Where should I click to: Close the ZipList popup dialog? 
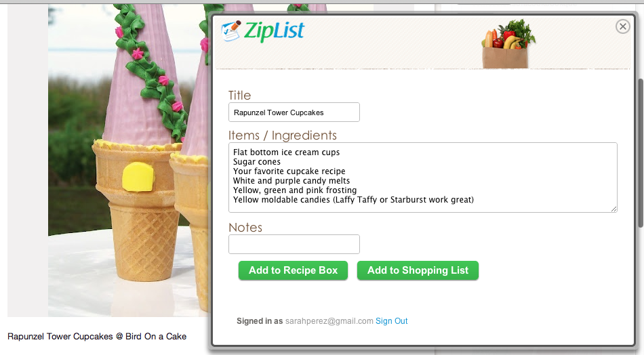(622, 26)
